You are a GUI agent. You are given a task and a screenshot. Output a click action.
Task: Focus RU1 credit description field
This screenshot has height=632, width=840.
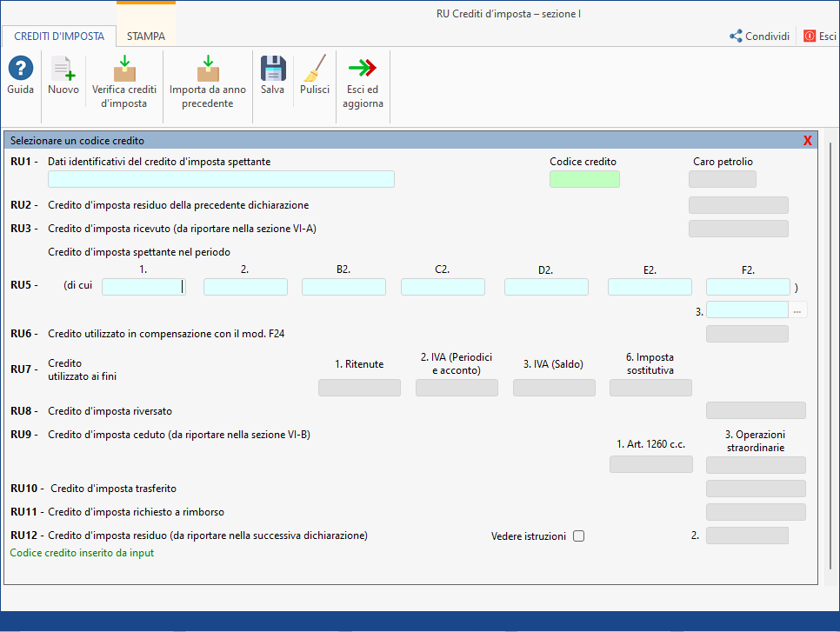pos(221,179)
